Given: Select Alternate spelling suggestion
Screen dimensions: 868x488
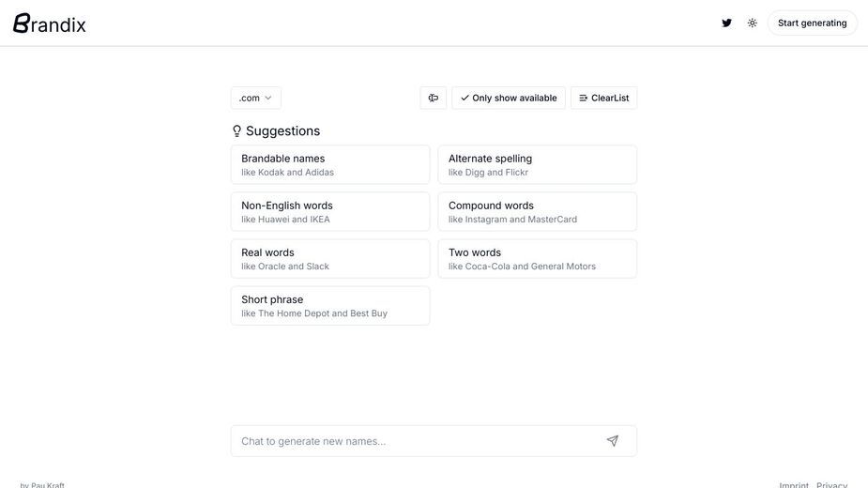Looking at the screenshot, I should [x=538, y=164].
